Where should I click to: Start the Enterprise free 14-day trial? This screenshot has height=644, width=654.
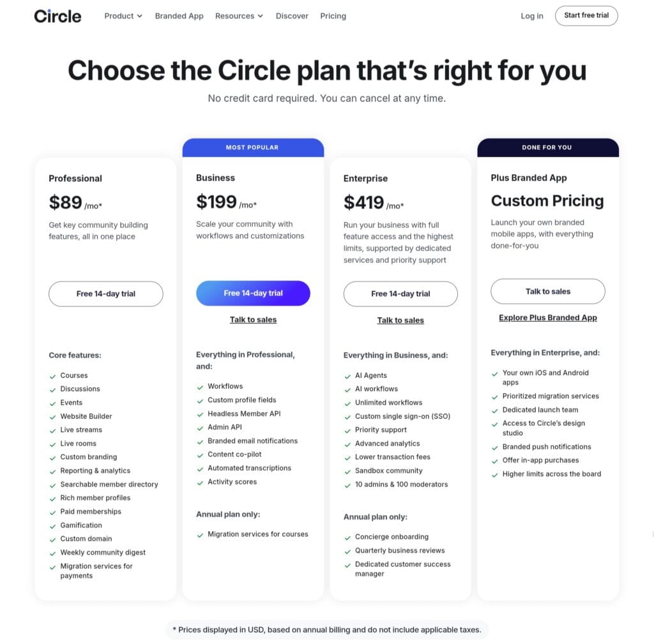click(400, 294)
